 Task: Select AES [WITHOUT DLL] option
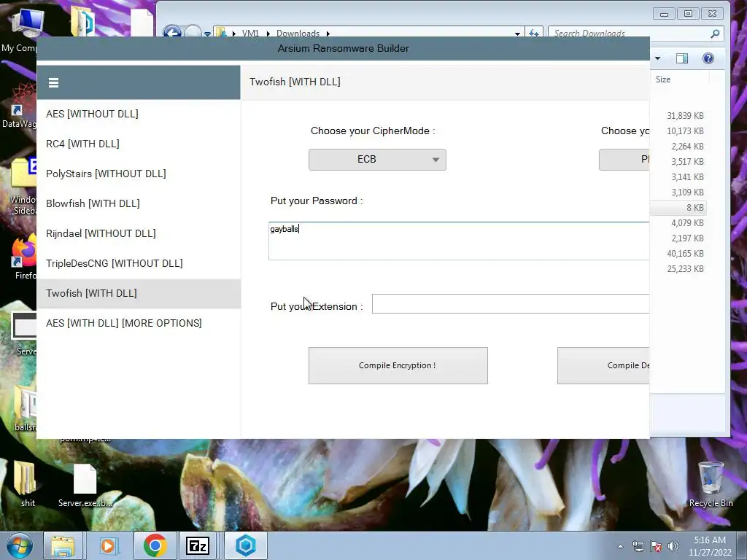(139, 114)
